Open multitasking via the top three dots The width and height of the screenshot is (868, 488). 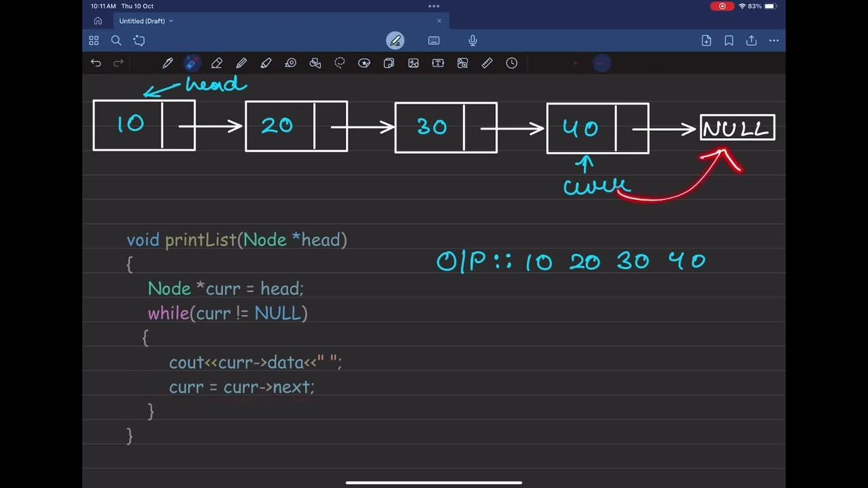pos(434,6)
